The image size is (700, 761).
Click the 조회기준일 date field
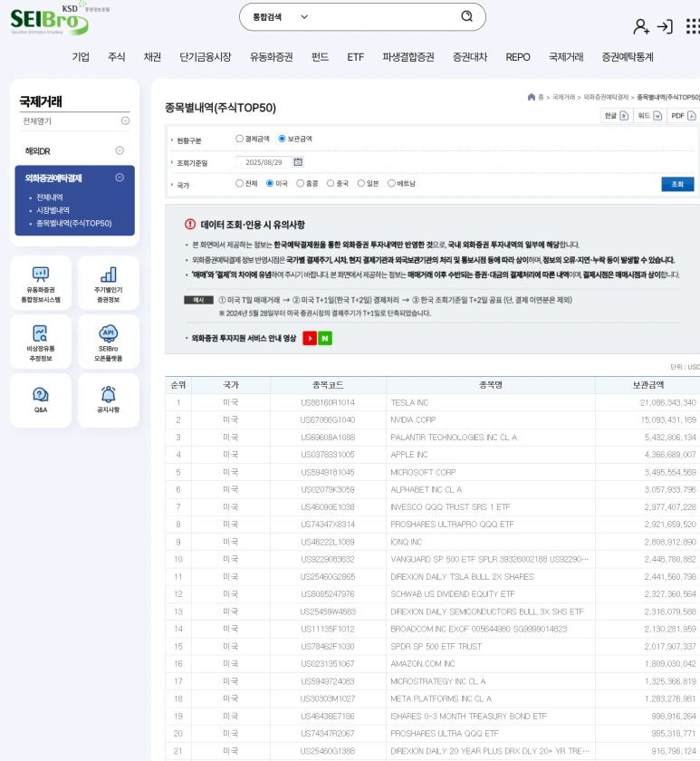264,162
